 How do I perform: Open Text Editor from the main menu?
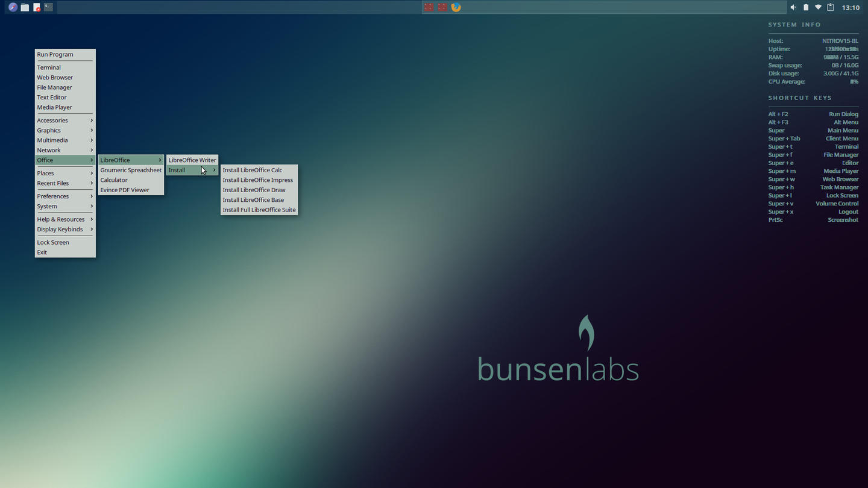65,98
